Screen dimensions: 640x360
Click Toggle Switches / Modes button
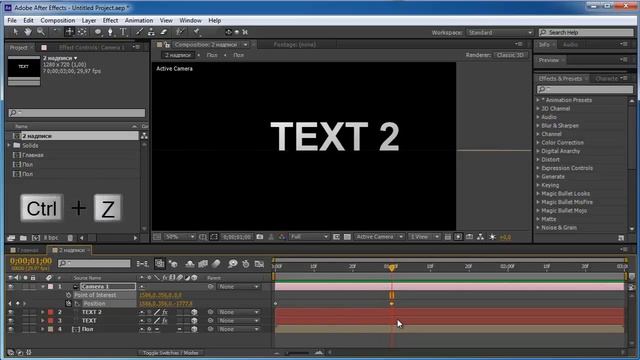171,353
